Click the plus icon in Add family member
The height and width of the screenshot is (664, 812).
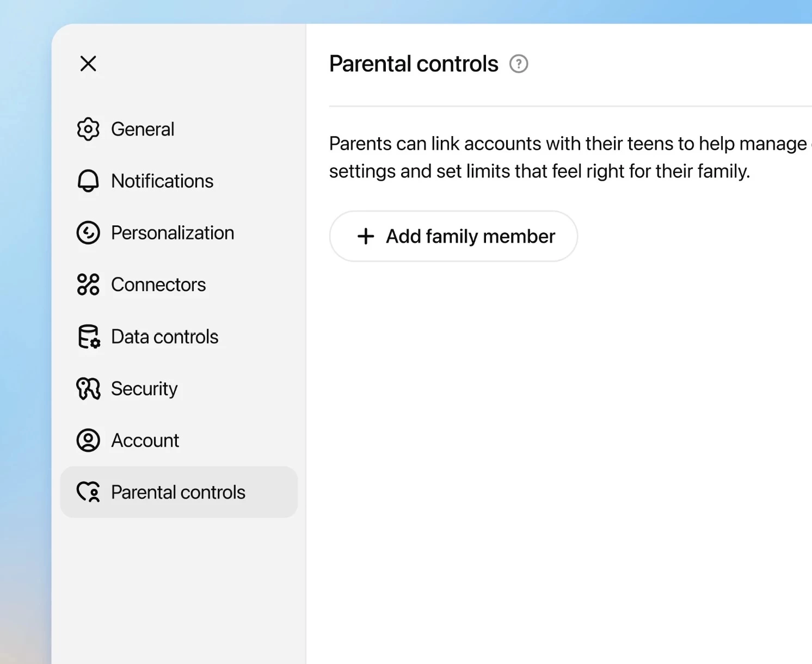pos(366,236)
